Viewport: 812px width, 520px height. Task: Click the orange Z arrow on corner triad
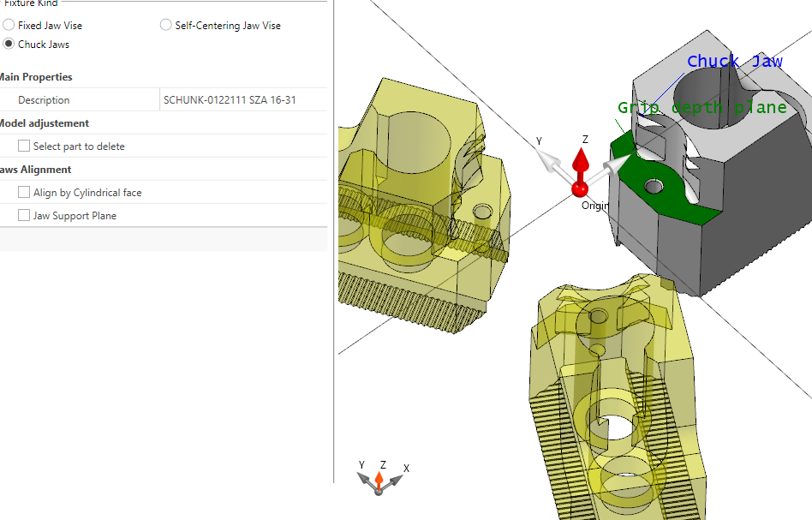[379, 475]
